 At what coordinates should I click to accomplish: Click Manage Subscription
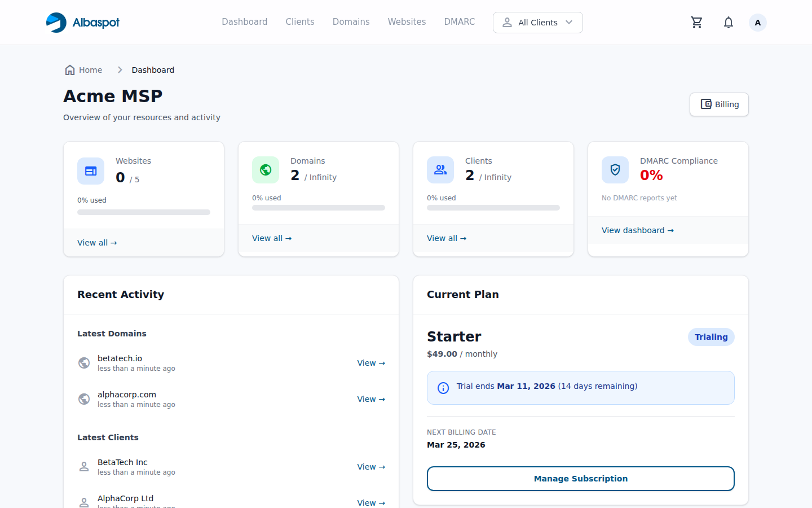581,478
